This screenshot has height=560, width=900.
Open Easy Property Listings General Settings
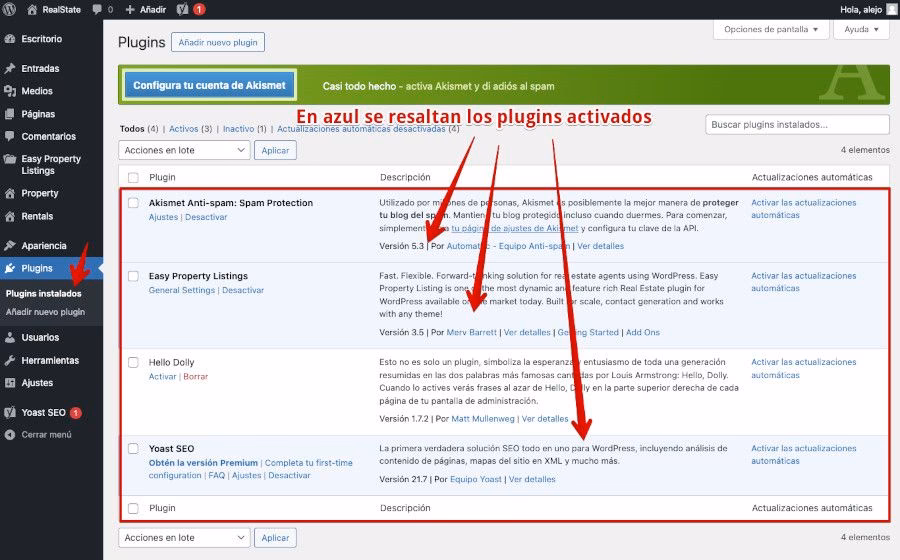[181, 290]
